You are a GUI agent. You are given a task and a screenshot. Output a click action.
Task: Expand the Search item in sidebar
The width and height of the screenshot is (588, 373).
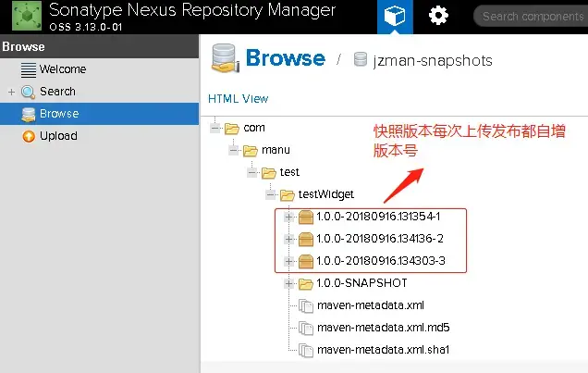(x=11, y=92)
